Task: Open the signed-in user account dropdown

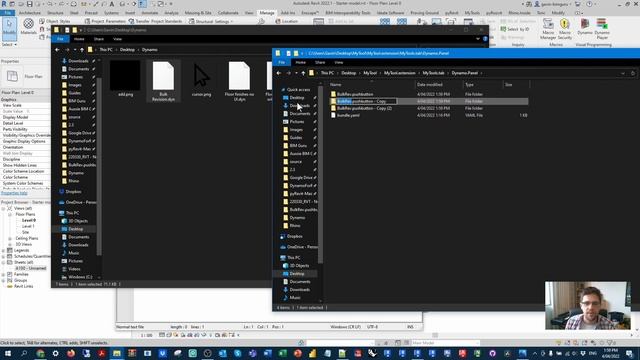Action: click(552, 4)
